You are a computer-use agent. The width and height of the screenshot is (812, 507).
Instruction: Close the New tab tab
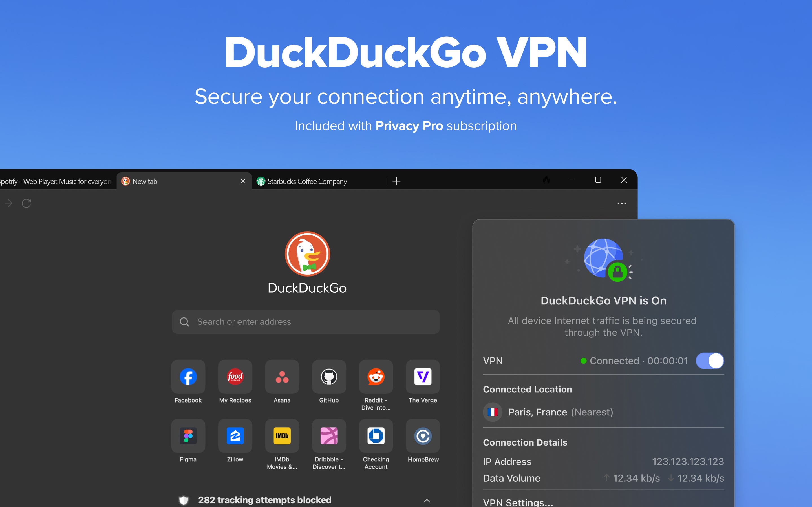[243, 181]
